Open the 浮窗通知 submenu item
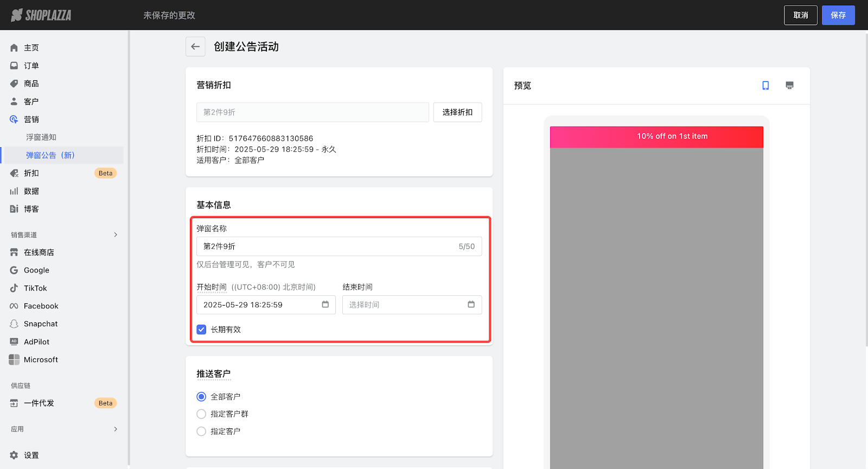 coord(41,137)
